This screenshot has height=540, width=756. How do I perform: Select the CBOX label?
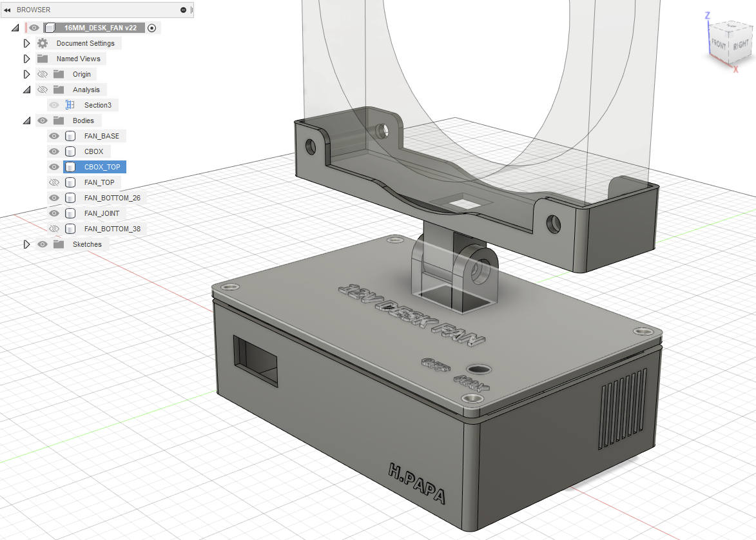click(x=93, y=151)
